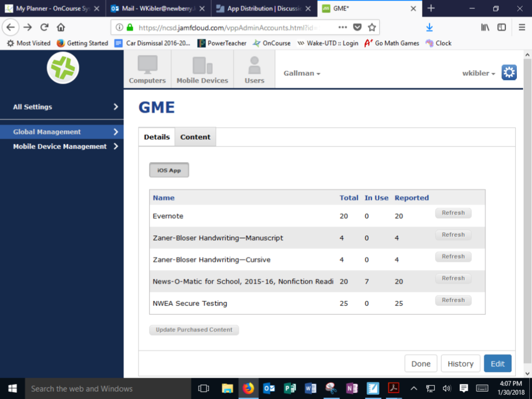Sort by the Total column header
This screenshot has width=532, height=399.
click(x=349, y=198)
